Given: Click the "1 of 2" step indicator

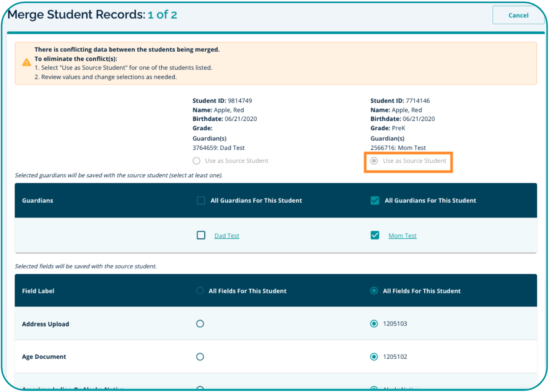Looking at the screenshot, I should 162,15.
